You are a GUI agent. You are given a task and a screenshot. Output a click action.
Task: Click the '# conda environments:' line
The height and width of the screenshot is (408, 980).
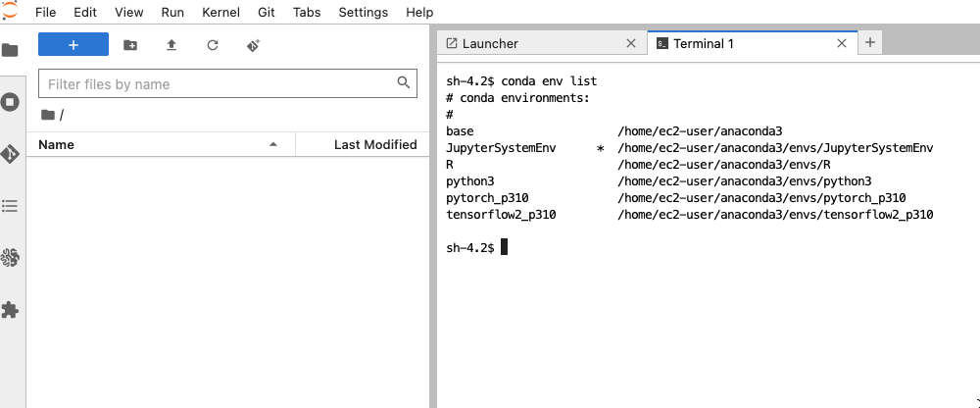coord(518,98)
